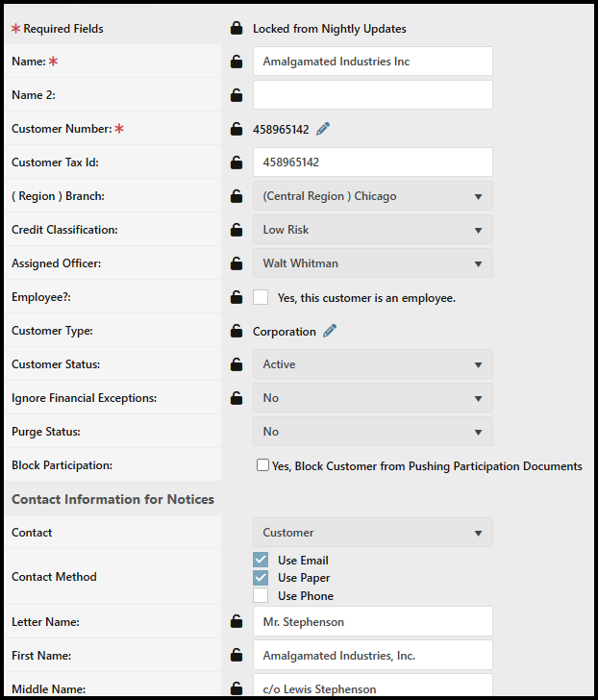
Task: Enable Block Customer from Pushing Participation Documents
Action: tap(262, 465)
